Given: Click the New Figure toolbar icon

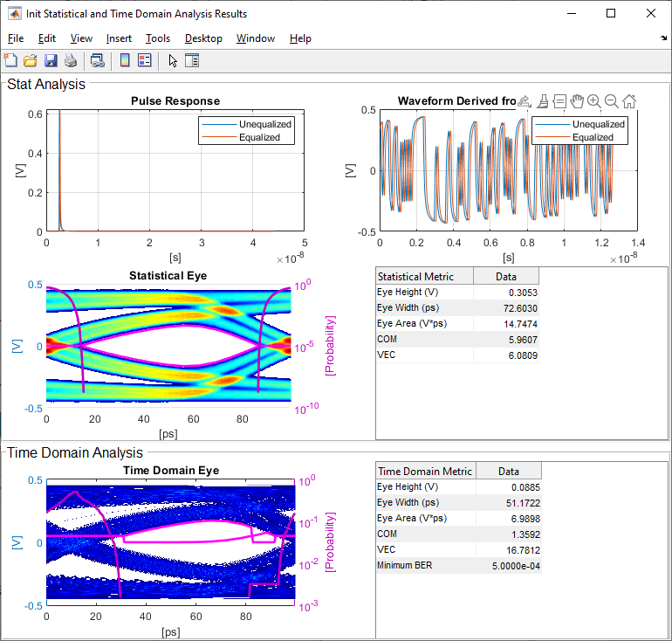Looking at the screenshot, I should (x=10, y=60).
